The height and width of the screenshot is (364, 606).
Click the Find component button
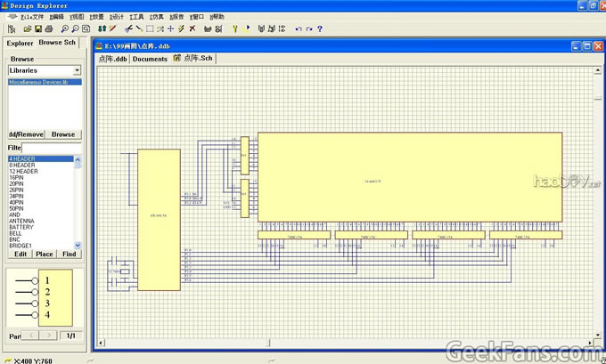click(70, 254)
